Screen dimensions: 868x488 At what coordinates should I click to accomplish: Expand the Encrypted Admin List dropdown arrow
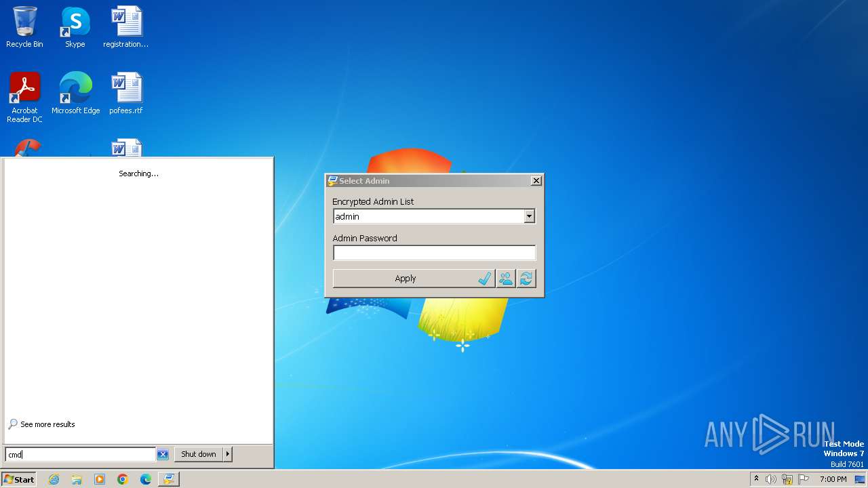[x=529, y=216]
